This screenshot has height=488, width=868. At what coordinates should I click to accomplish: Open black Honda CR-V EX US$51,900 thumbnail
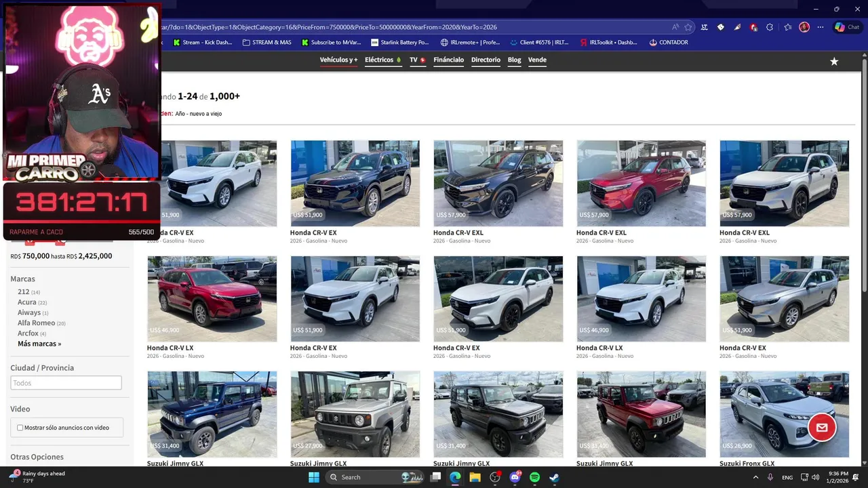pyautogui.click(x=355, y=183)
